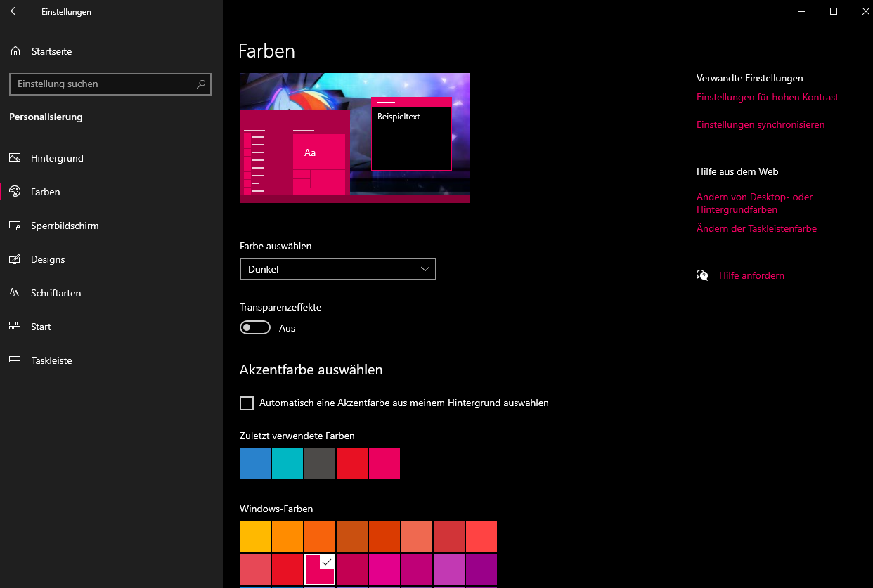Viewport: 873px width, 588px height.
Task: Click the Hilfe anfordern link
Action: click(751, 275)
